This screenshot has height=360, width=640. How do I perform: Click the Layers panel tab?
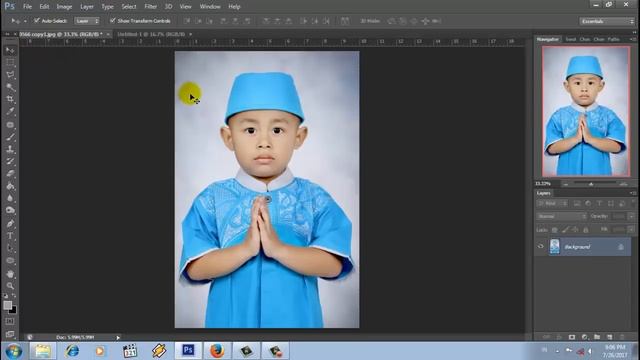pos(544,193)
